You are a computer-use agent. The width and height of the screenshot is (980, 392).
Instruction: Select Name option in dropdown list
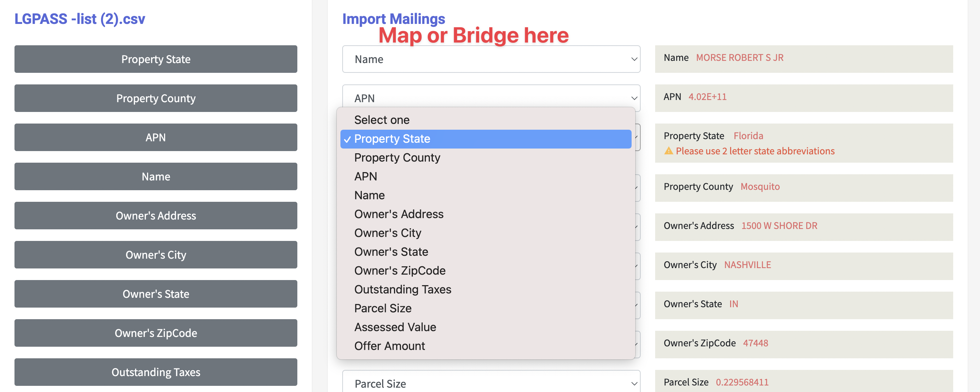coord(486,195)
